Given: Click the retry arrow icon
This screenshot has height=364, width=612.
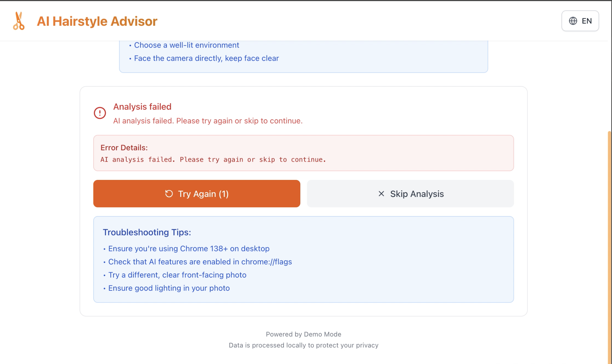Looking at the screenshot, I should pos(169,194).
